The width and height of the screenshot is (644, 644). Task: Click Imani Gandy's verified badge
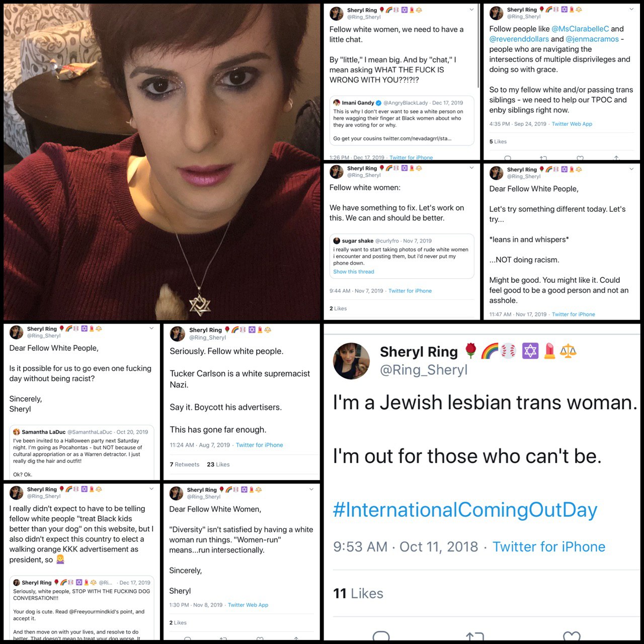378,103
